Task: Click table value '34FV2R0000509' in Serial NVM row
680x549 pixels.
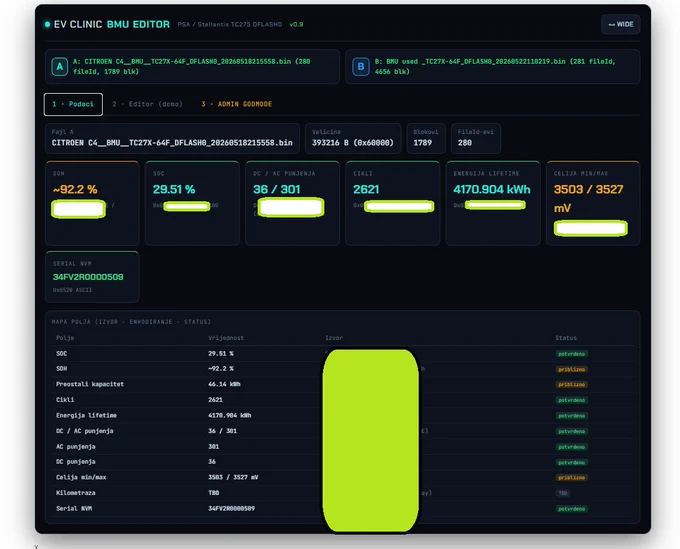Action: coord(231,509)
